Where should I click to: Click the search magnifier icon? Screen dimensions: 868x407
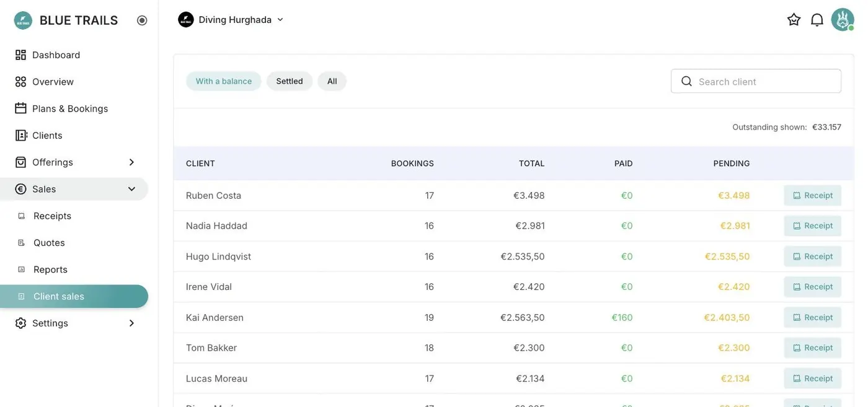click(686, 81)
